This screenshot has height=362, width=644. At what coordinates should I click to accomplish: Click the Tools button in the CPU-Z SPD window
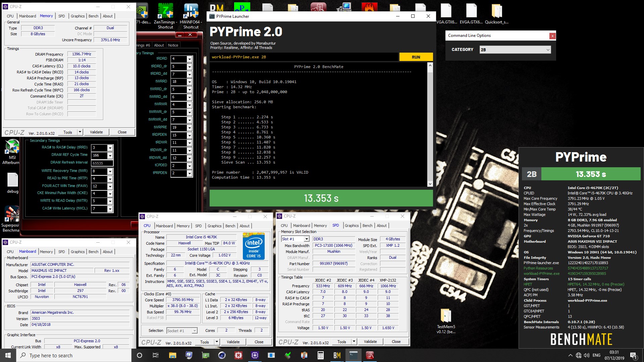[x=342, y=342]
